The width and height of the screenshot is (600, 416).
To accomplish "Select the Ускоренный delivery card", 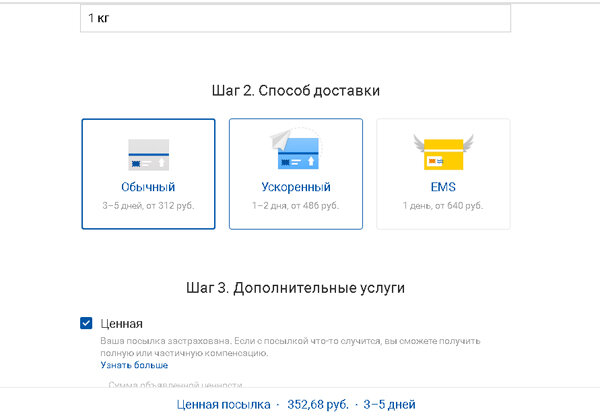I will (296, 174).
